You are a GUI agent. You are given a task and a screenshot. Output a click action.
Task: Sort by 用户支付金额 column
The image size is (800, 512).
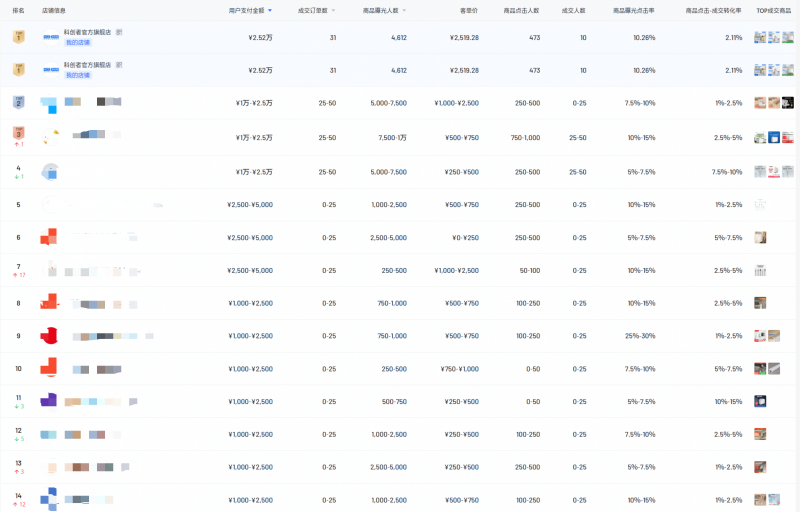250,10
